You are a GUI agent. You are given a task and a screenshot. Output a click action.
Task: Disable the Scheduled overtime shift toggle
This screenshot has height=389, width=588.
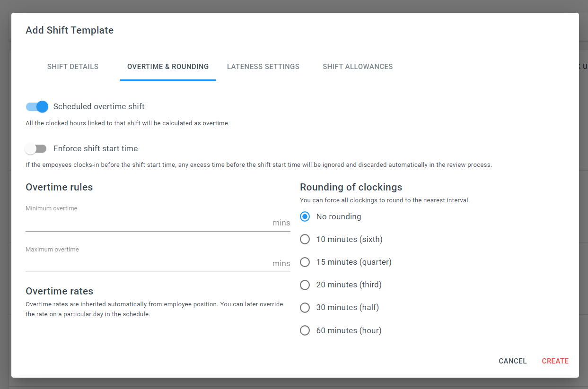pyautogui.click(x=37, y=107)
